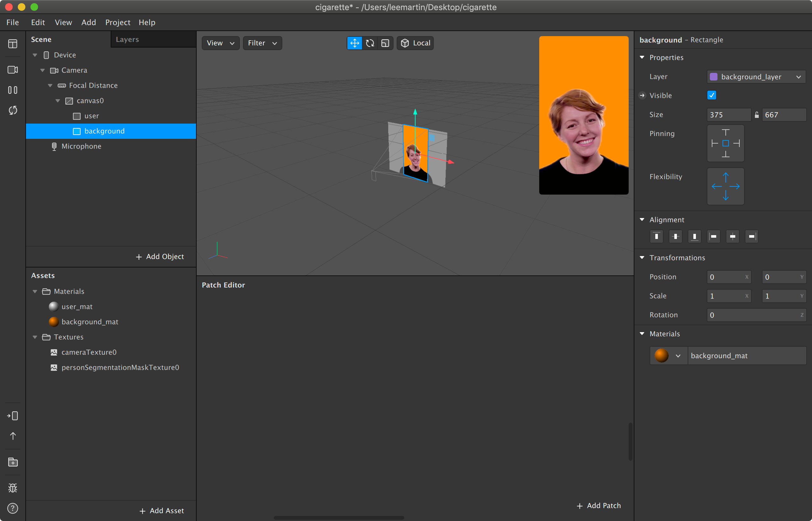Select the move manipulator tool

point(355,43)
